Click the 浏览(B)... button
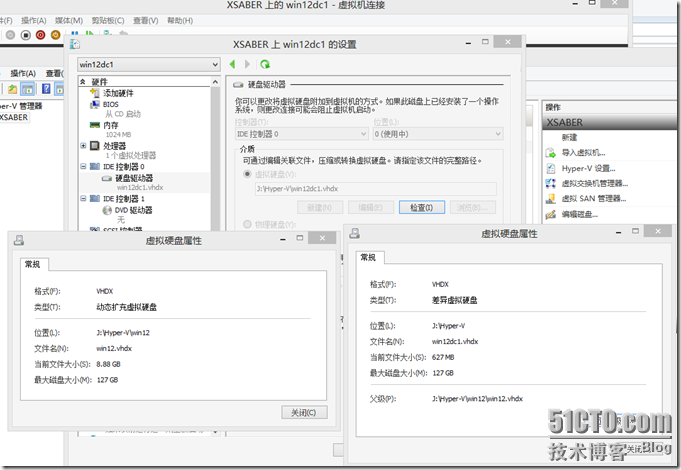This screenshot has height=470, width=681. tap(473, 208)
